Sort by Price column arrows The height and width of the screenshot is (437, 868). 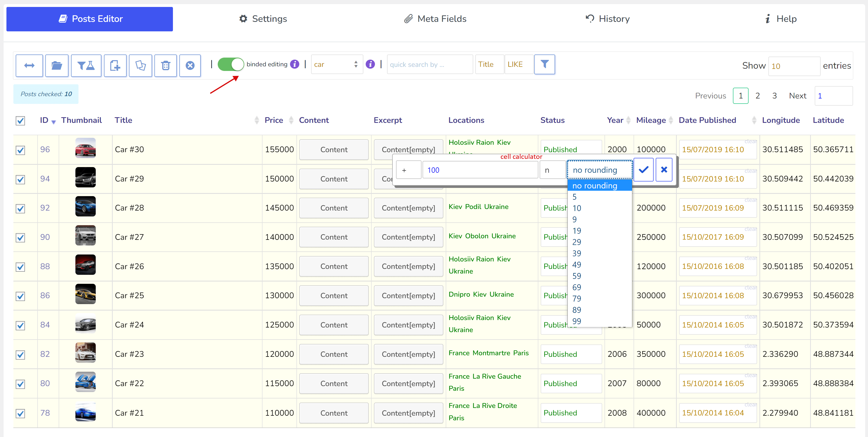tap(291, 120)
